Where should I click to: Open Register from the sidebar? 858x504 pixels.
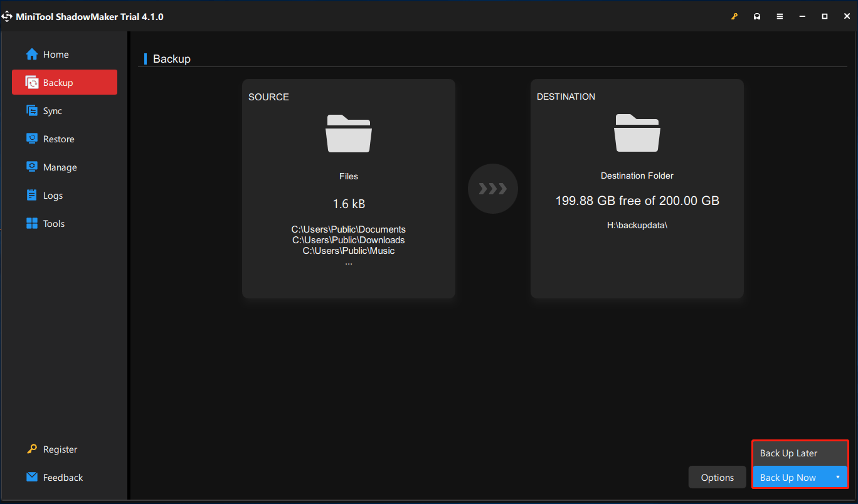tap(60, 449)
